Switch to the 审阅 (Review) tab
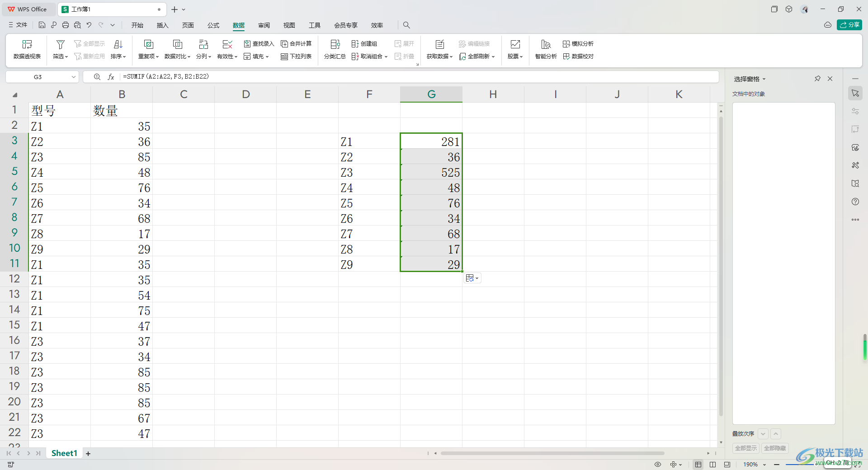This screenshot has width=868, height=470. click(264, 25)
